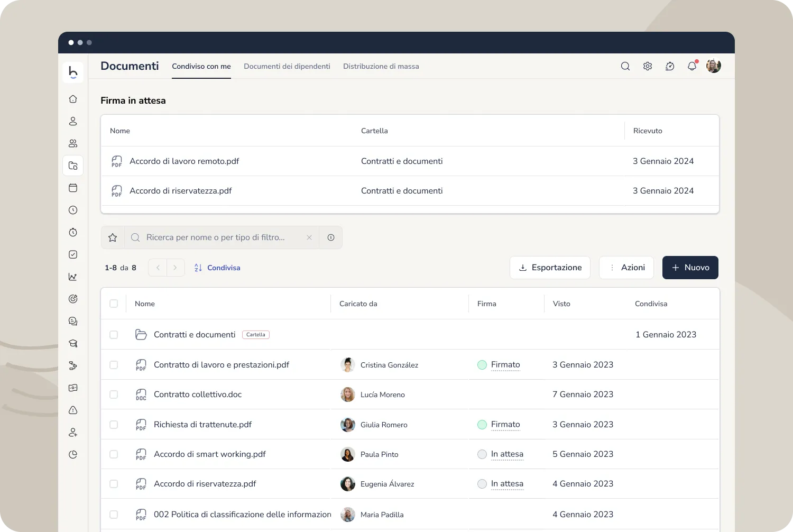Open the Contratti e documenti folder
Screen dimensions: 793x532
[x=195, y=335]
